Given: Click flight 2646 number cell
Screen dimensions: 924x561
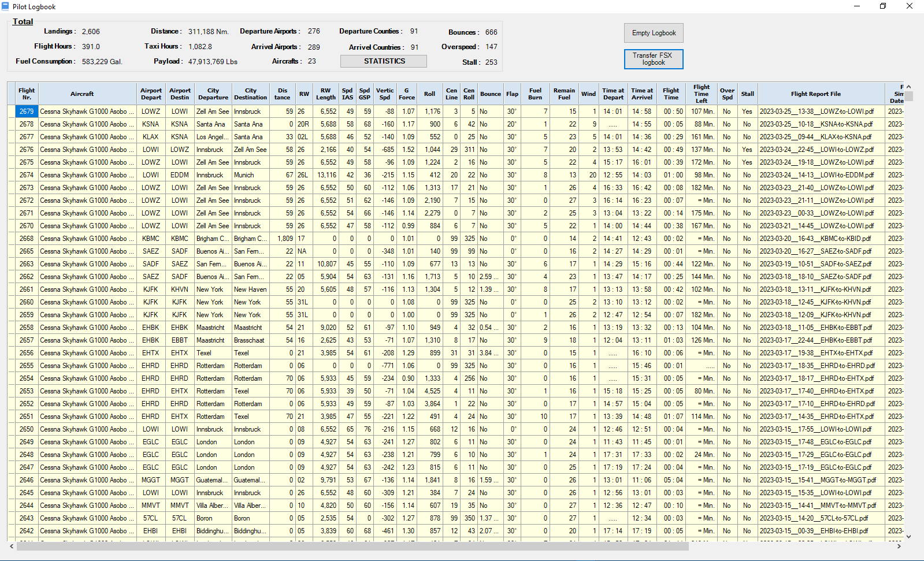Looking at the screenshot, I should tap(27, 480).
